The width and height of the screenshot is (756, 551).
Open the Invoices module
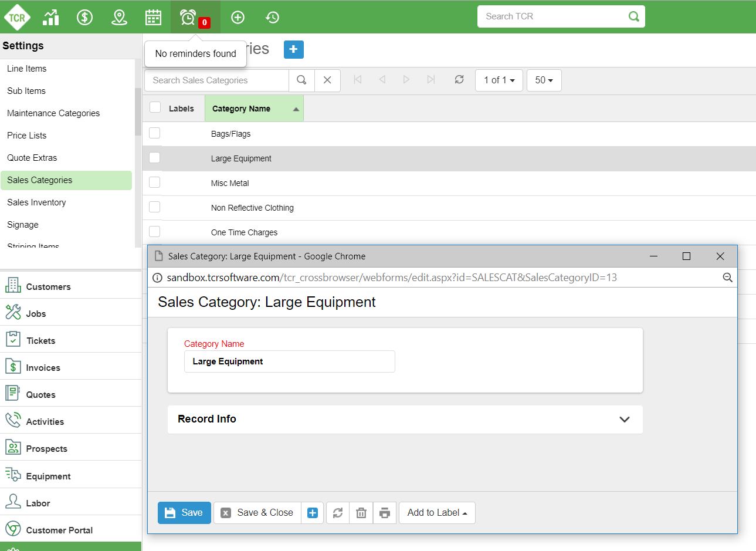tap(70, 367)
